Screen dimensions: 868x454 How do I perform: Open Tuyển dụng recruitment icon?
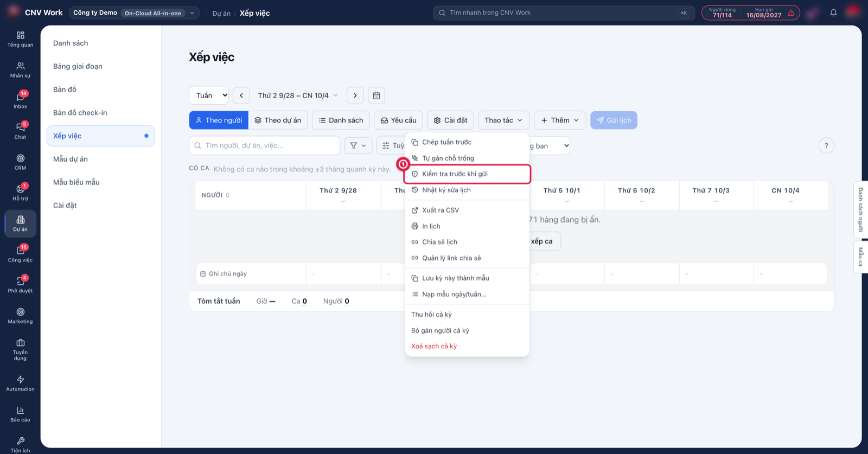point(20,350)
